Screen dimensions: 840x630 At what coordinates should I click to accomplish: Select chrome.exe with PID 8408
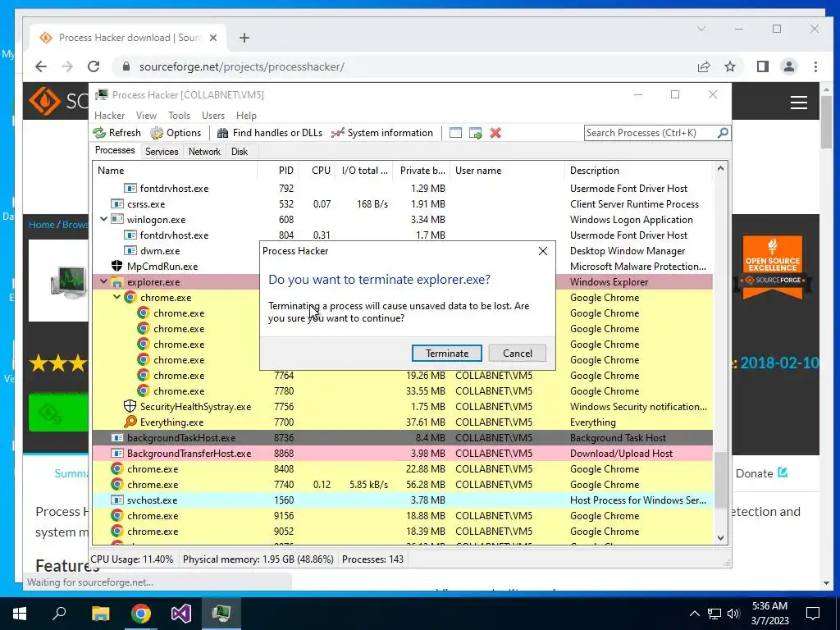403,468
